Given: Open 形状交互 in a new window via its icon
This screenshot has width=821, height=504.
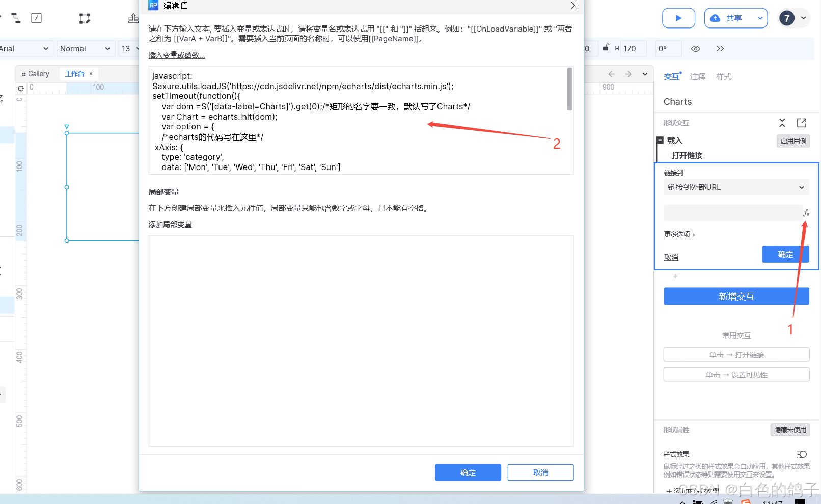Looking at the screenshot, I should (x=801, y=123).
